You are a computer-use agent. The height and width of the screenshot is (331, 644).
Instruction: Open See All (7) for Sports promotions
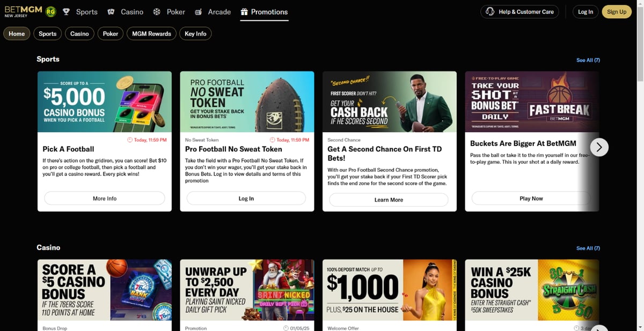[x=588, y=60]
